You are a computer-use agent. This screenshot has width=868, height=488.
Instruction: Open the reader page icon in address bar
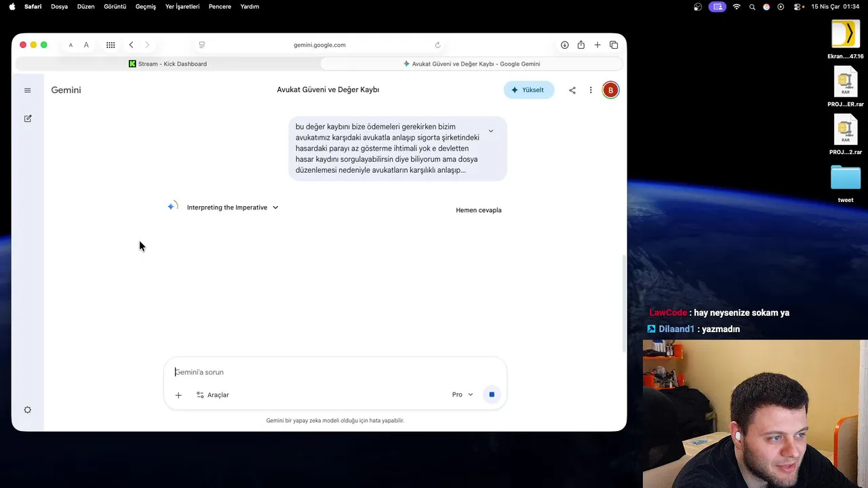(201, 45)
